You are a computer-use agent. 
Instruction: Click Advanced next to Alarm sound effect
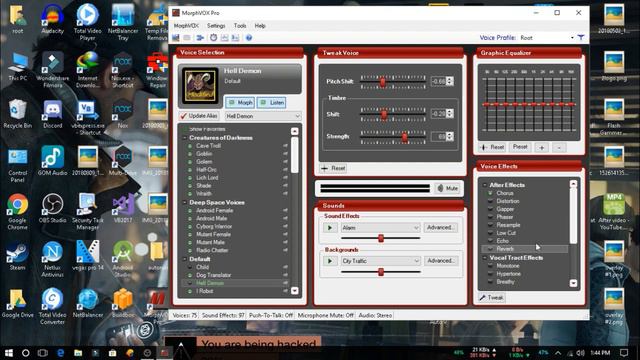[x=440, y=228]
